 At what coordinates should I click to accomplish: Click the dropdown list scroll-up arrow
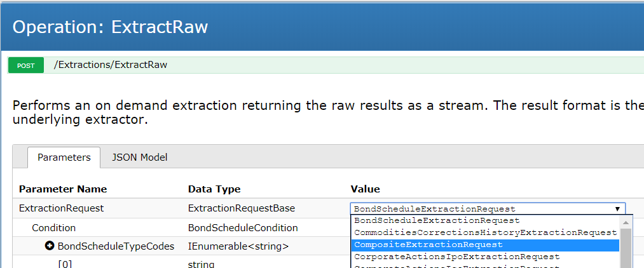point(626,222)
